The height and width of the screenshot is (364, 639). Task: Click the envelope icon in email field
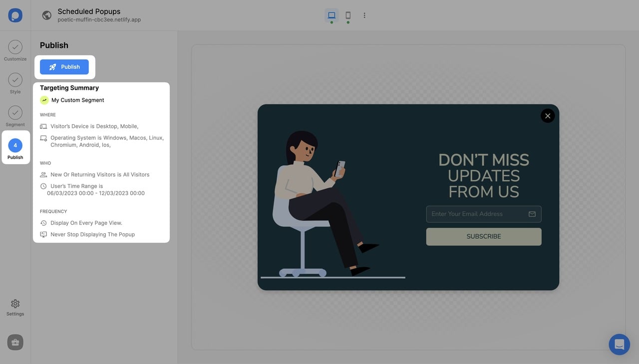(x=532, y=214)
